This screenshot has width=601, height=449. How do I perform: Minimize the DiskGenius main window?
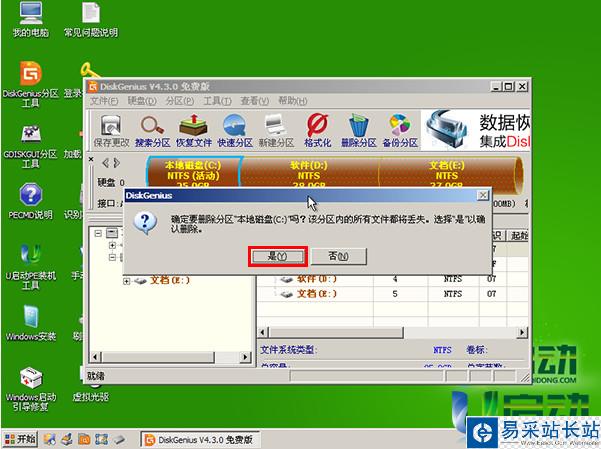(496, 87)
